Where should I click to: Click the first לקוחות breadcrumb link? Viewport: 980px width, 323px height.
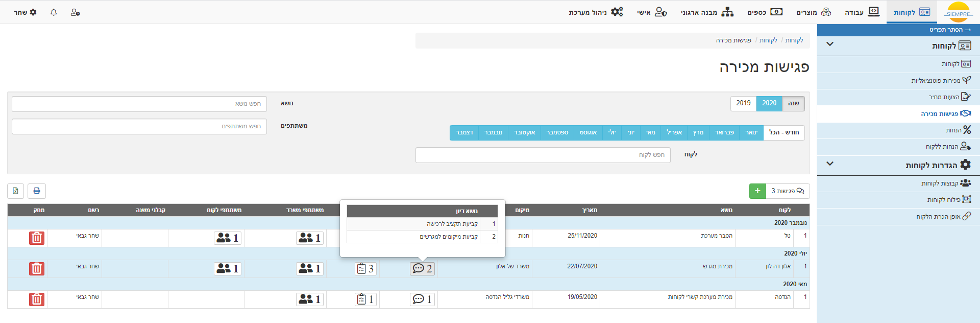click(794, 40)
